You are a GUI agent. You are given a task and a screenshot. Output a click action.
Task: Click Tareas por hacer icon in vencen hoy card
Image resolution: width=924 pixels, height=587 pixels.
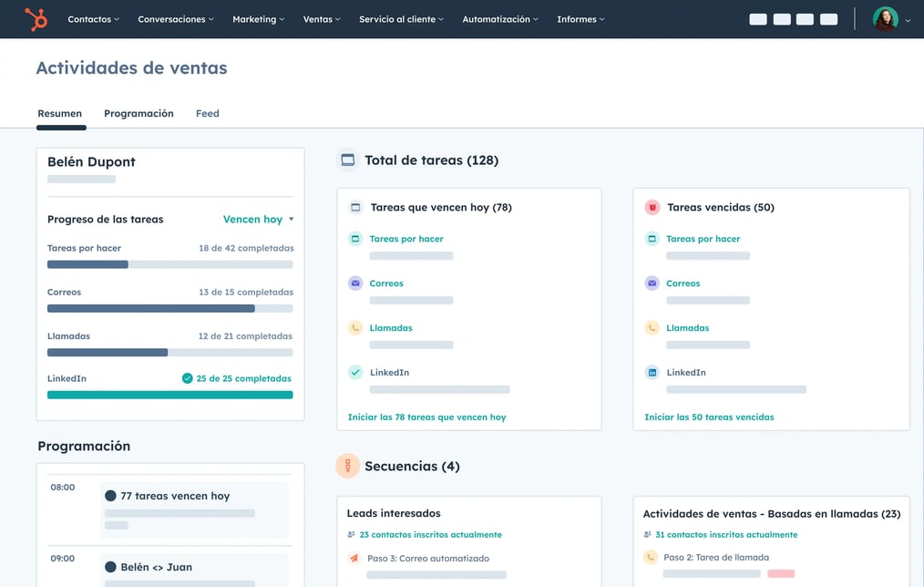[x=355, y=239]
